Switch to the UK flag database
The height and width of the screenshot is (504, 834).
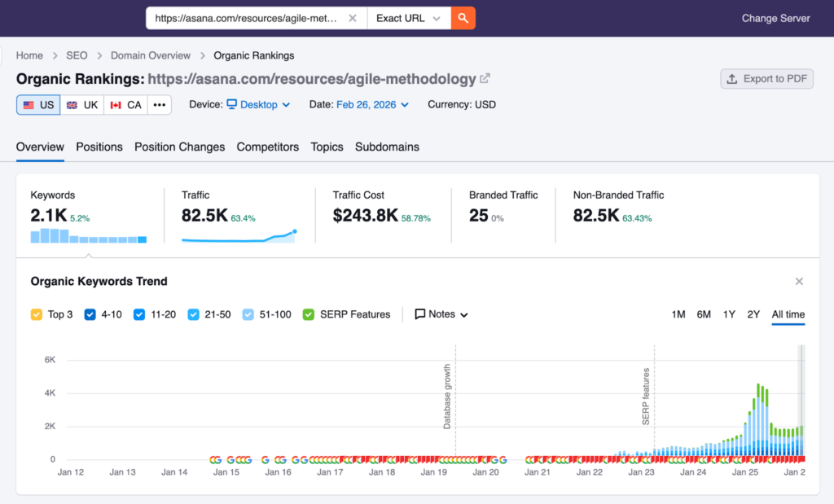tap(82, 105)
